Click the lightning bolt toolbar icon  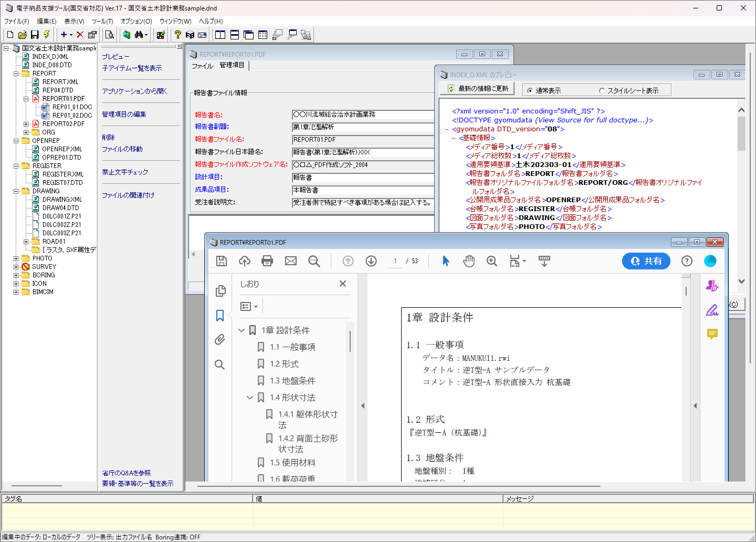(47, 35)
